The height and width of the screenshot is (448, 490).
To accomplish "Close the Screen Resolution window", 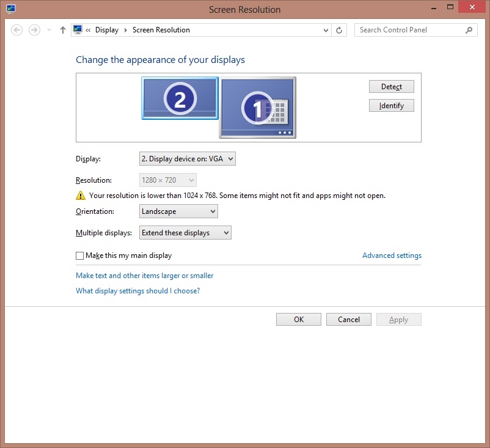I will pyautogui.click(x=472, y=7).
